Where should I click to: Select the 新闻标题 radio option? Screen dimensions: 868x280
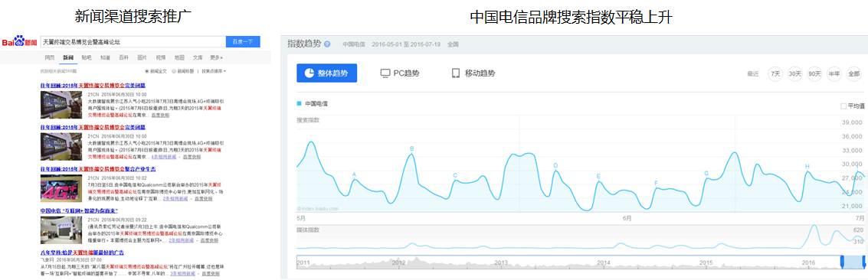click(x=174, y=71)
